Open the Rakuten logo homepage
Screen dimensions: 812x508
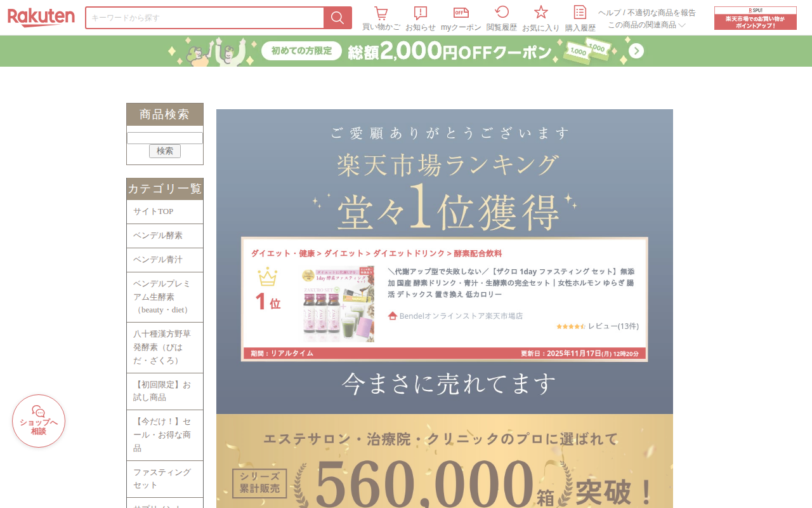click(41, 17)
